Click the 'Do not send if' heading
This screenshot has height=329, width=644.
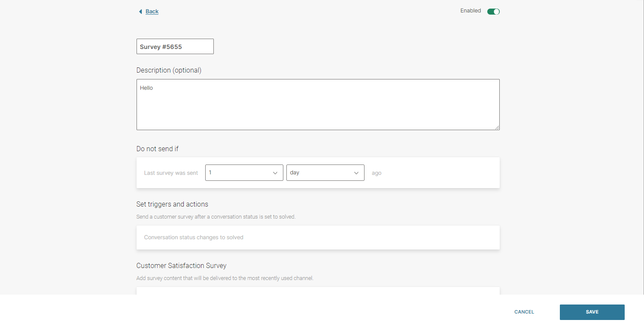click(157, 149)
